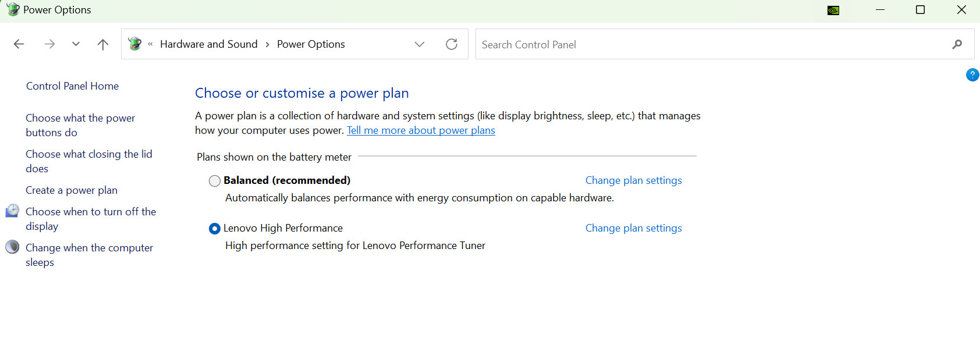Image resolution: width=980 pixels, height=359 pixels.
Task: Click the display clock icon in sidebar
Action: tap(12, 211)
